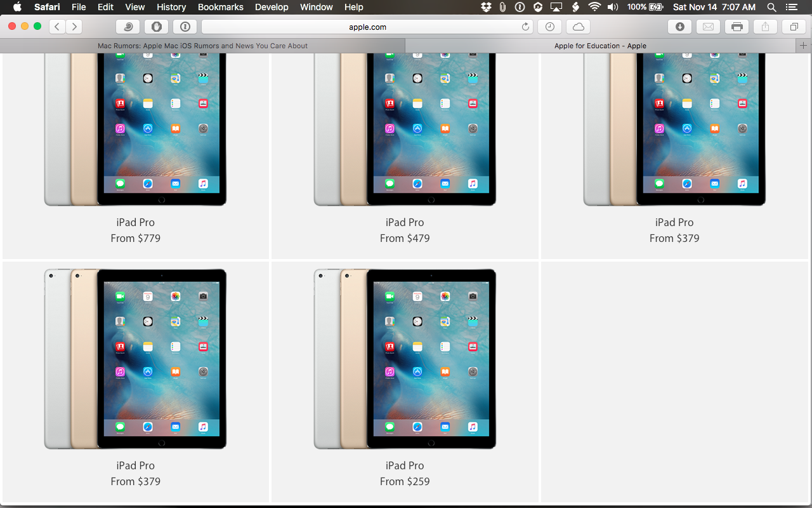Open 1Password mini in the menu bar
Image resolution: width=812 pixels, height=508 pixels.
pos(520,7)
